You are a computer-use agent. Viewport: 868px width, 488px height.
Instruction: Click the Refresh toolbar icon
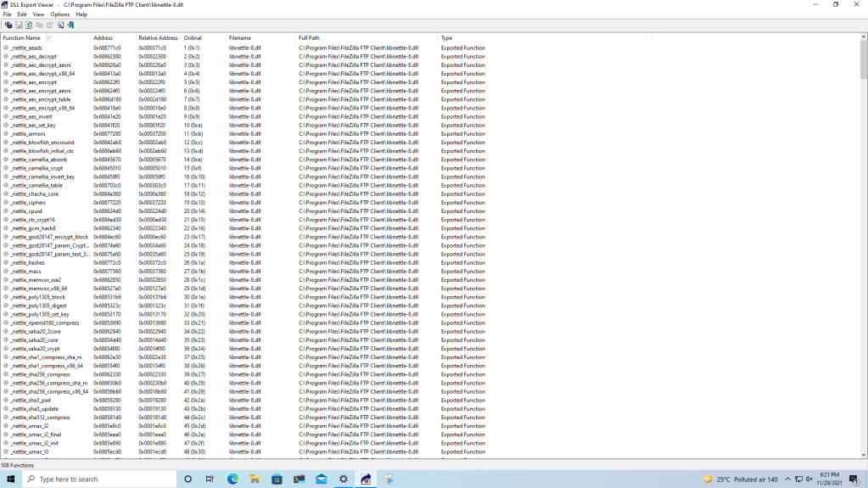tap(29, 25)
